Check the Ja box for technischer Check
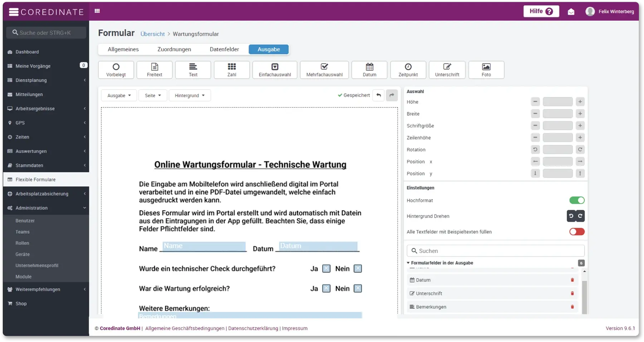The image size is (644, 342). click(x=326, y=269)
